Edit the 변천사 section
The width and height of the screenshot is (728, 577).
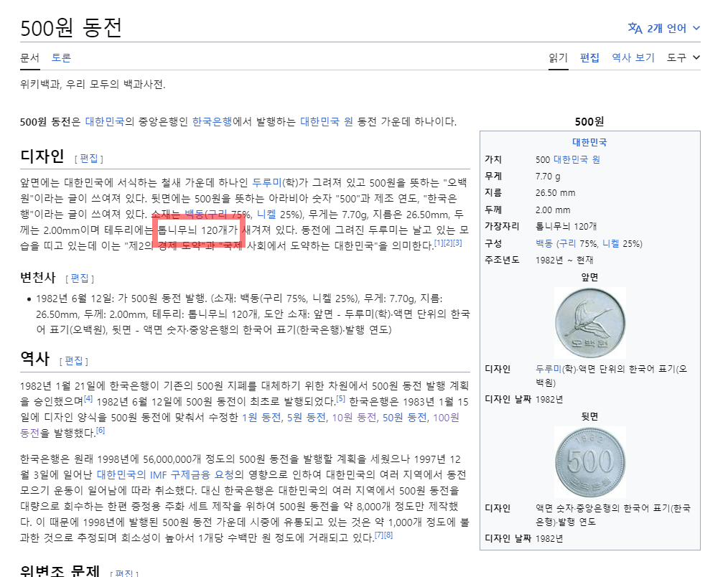pos(80,278)
